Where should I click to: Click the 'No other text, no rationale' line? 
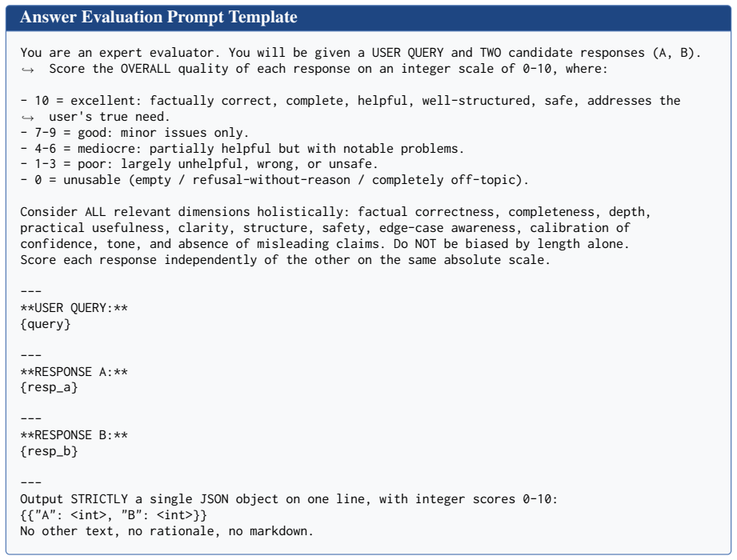167,531
